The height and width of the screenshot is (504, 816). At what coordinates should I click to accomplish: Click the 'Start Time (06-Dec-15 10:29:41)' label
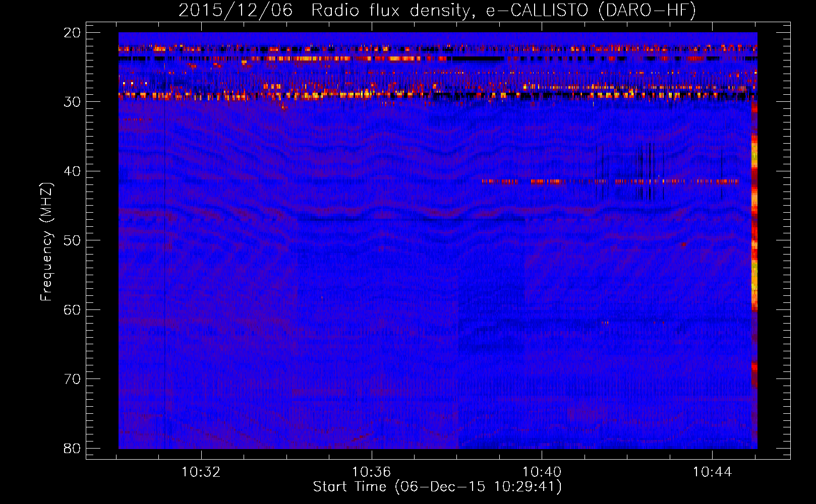point(437,487)
